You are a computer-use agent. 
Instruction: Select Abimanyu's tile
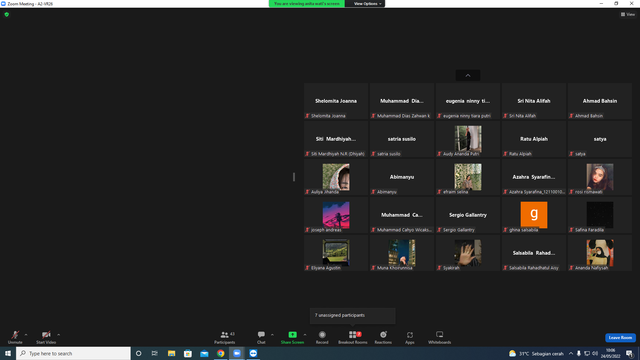(x=402, y=177)
